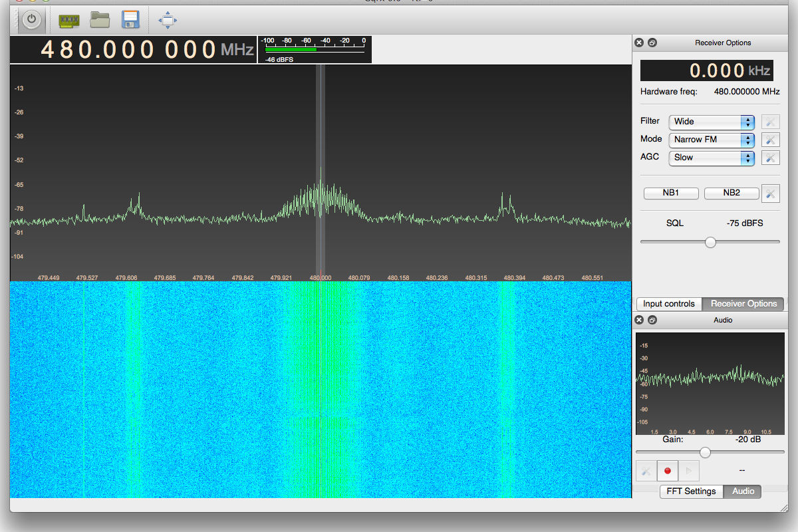The height and width of the screenshot is (532, 798).
Task: Click the SQL squelch slider handle
Action: pyautogui.click(x=710, y=242)
